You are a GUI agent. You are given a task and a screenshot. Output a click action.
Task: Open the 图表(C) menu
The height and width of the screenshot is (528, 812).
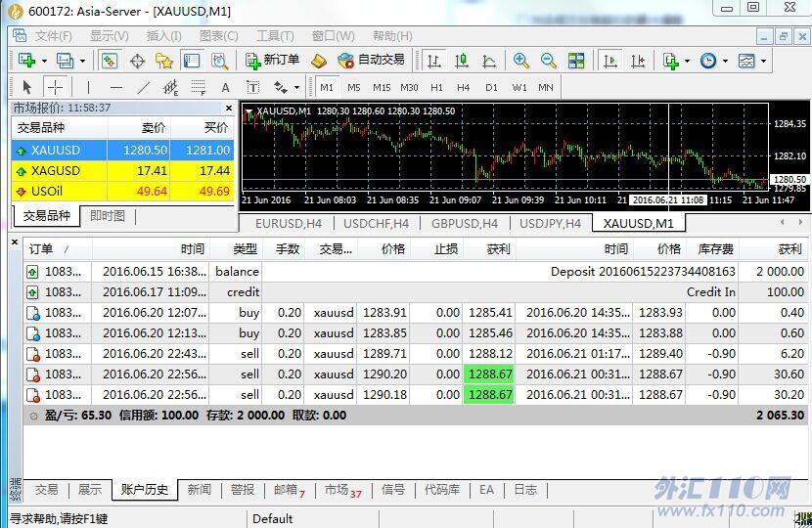(x=219, y=36)
